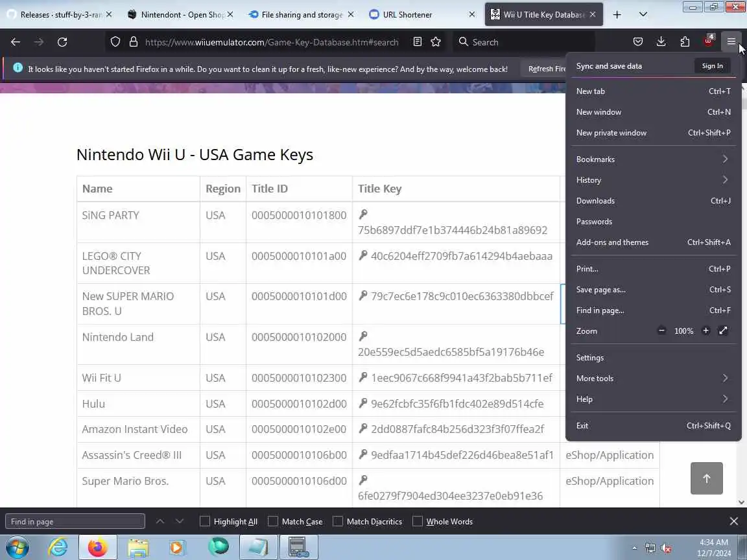
Task: Bookmark this page with the star icon
Action: click(436, 42)
